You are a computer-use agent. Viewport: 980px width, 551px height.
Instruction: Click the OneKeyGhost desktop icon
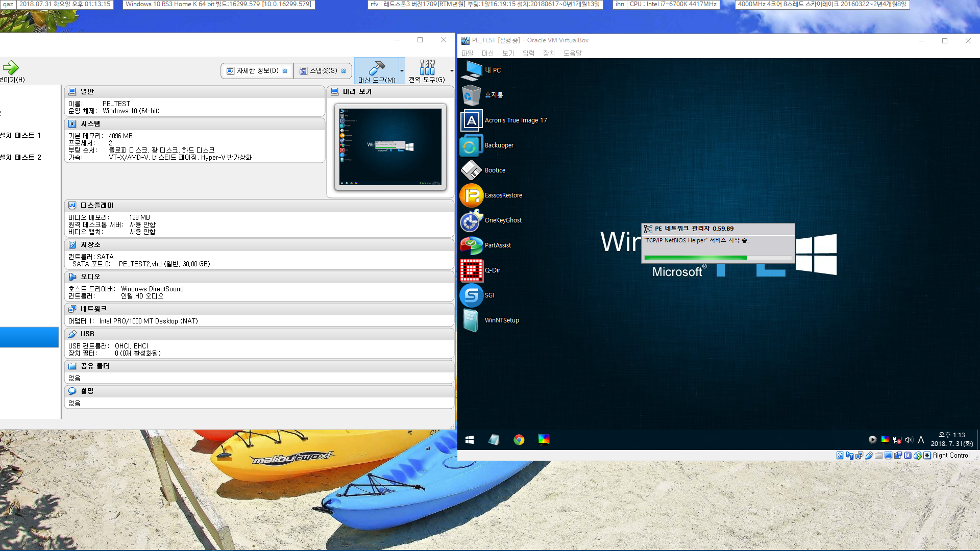pos(472,220)
